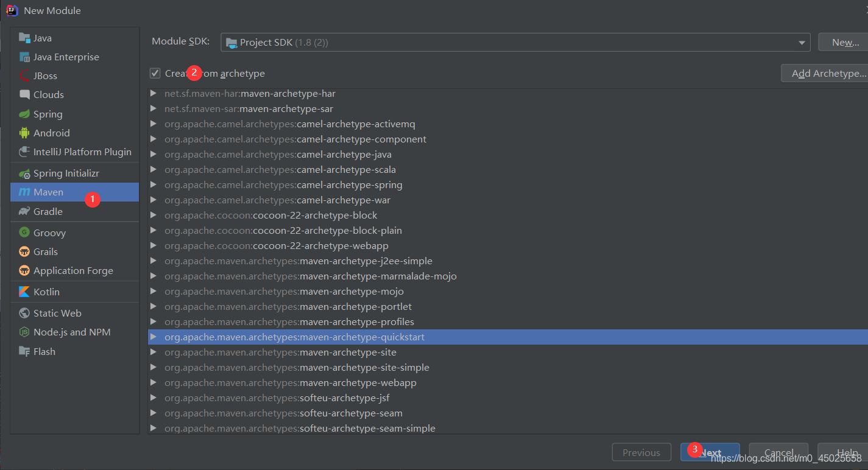Click the Android robot icon

click(24, 133)
